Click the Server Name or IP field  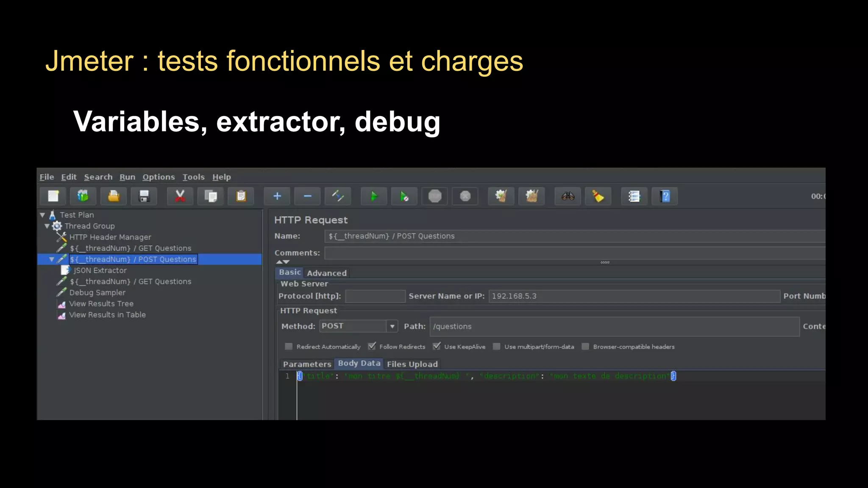pyautogui.click(x=634, y=296)
